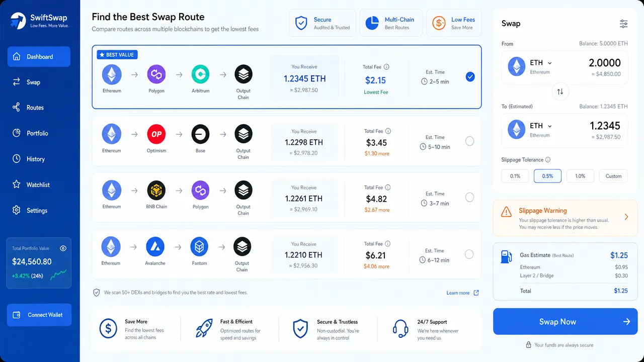Click the Save More dollar circle icon
The image size is (644, 362).
pos(108,328)
